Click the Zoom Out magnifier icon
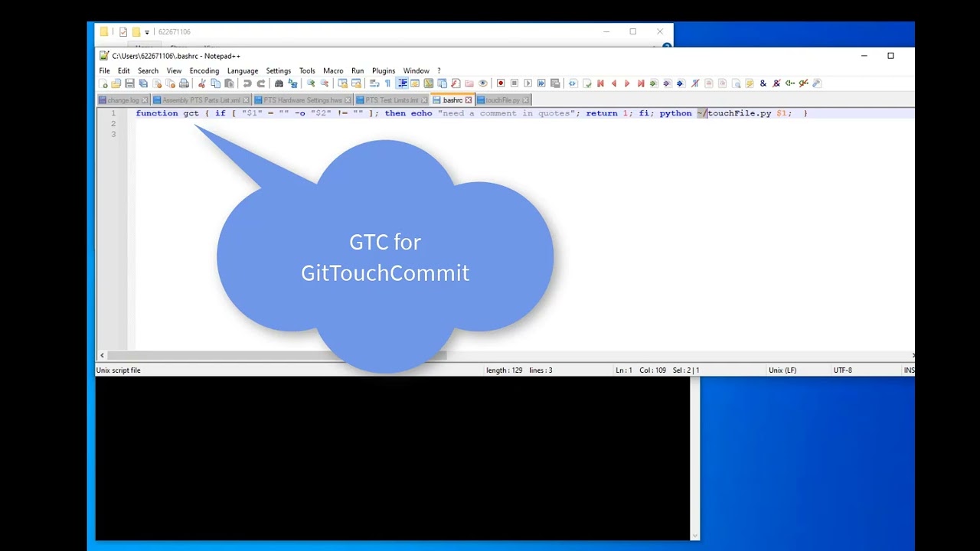 (325, 83)
